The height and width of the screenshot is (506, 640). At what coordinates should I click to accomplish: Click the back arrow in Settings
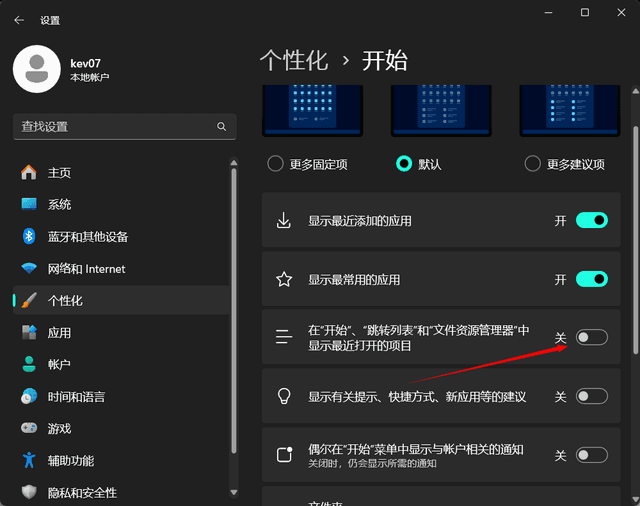click(x=19, y=19)
